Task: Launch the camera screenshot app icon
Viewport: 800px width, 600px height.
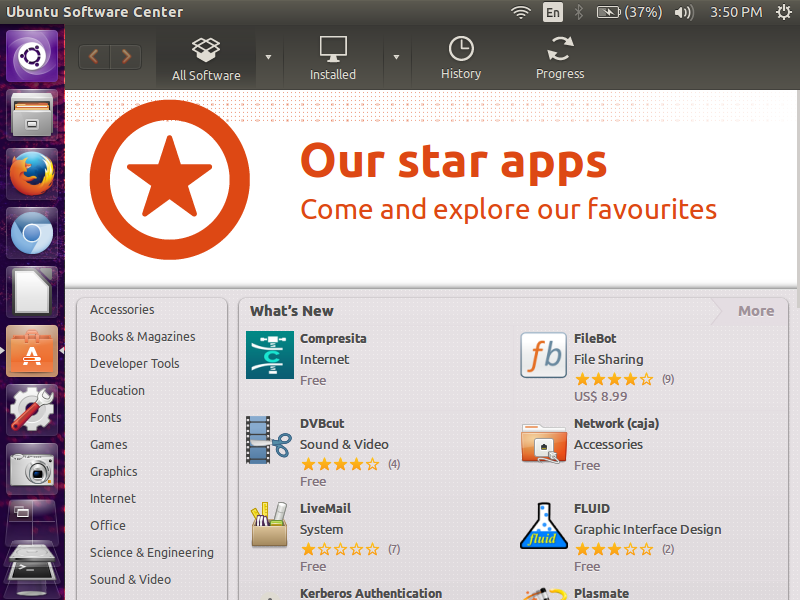Action: click(x=32, y=469)
